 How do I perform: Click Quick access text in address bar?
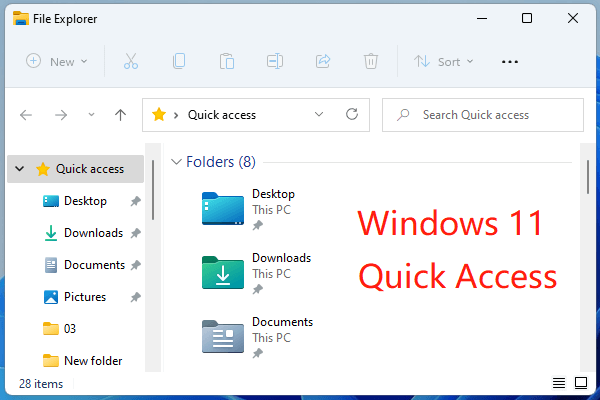point(222,115)
